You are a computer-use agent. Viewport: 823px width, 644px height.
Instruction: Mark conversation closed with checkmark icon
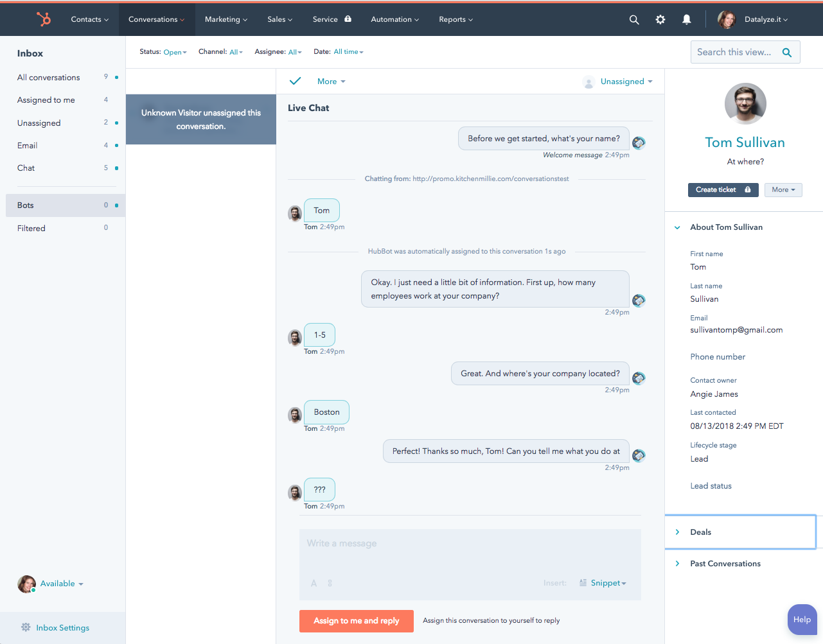point(295,81)
